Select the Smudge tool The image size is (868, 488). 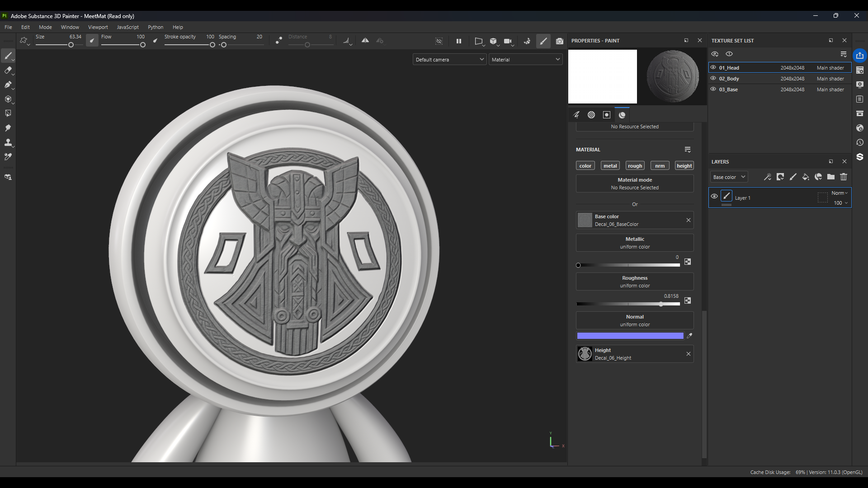coord(8,128)
